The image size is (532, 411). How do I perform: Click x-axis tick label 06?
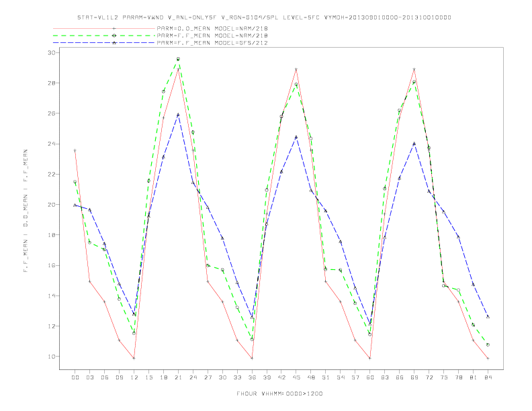point(105,377)
